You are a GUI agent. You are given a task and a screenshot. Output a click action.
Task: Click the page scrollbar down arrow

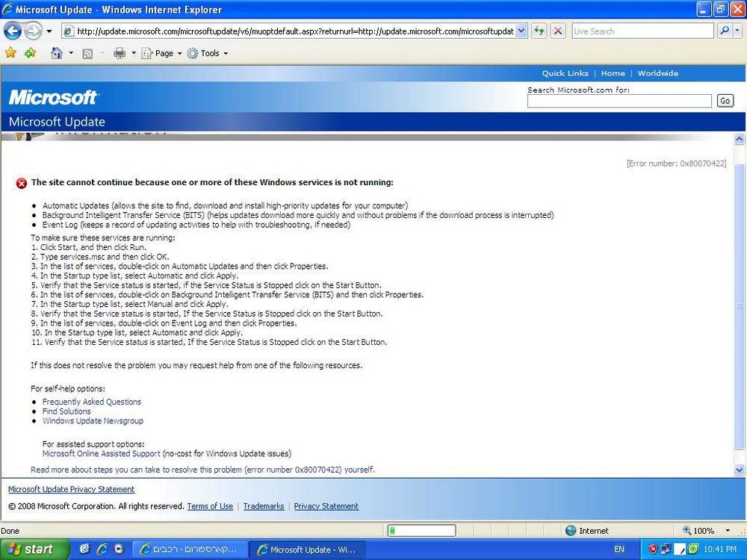pos(739,470)
